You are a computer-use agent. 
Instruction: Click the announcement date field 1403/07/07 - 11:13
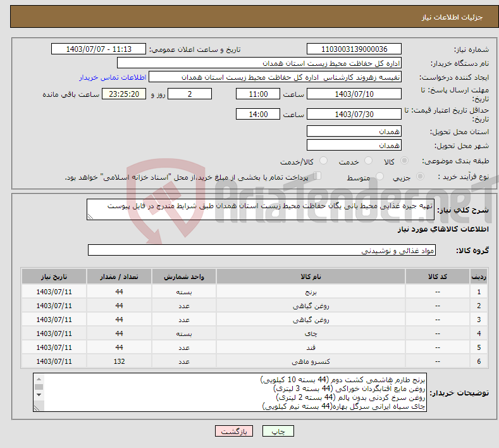[98, 49]
